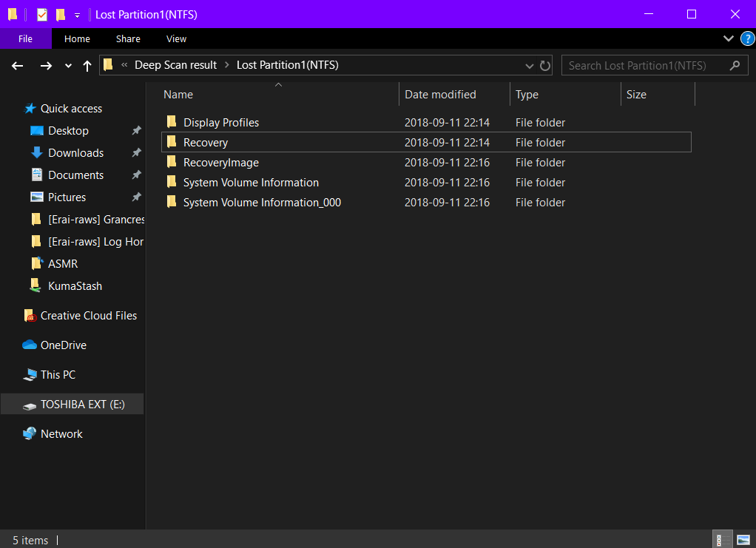
Task: Open Help with the question mark icon
Action: point(747,38)
